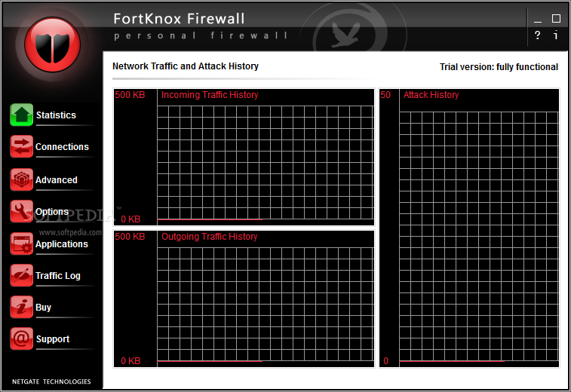Select the Buy menu label

pyautogui.click(x=43, y=308)
